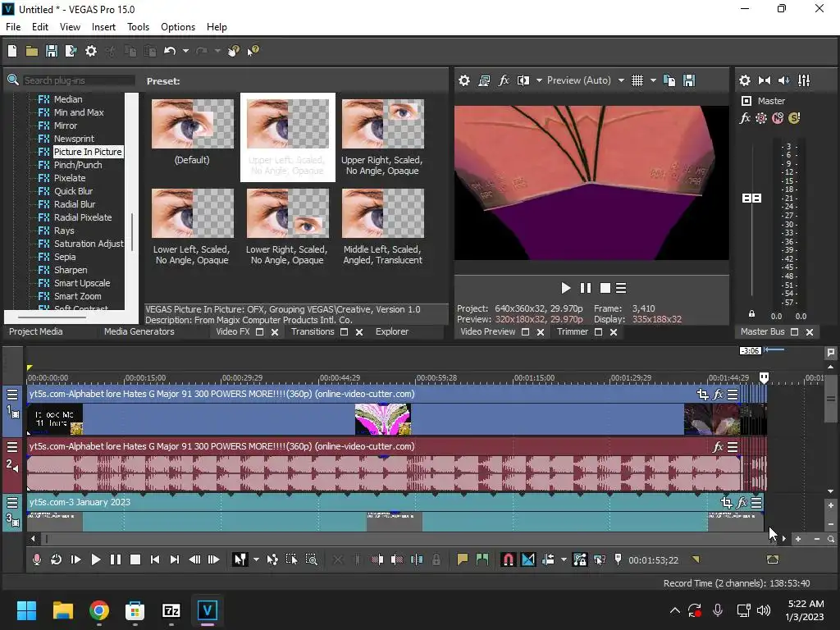Viewport: 840px width, 630px height.
Task: Open project properties gear in main toolbar
Action: click(91, 51)
